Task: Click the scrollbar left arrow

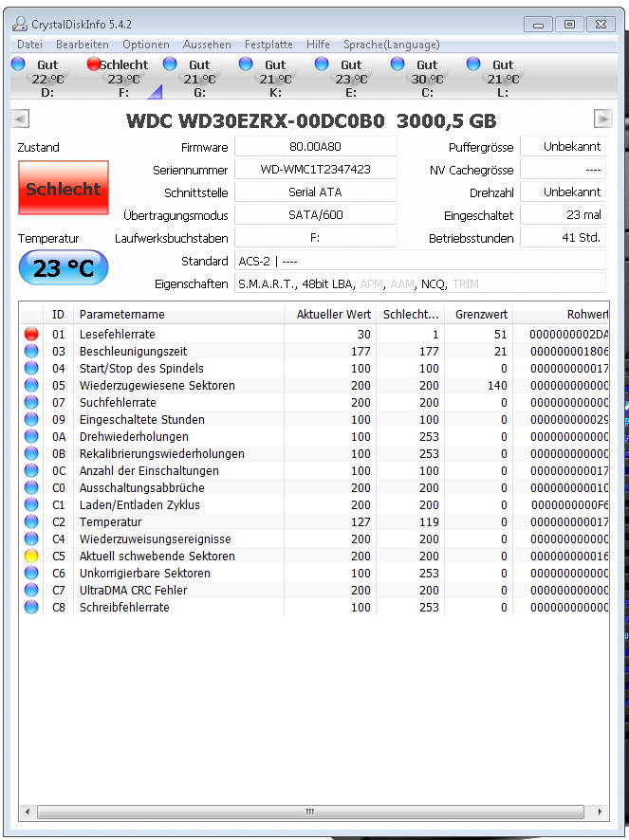Action: [28, 812]
